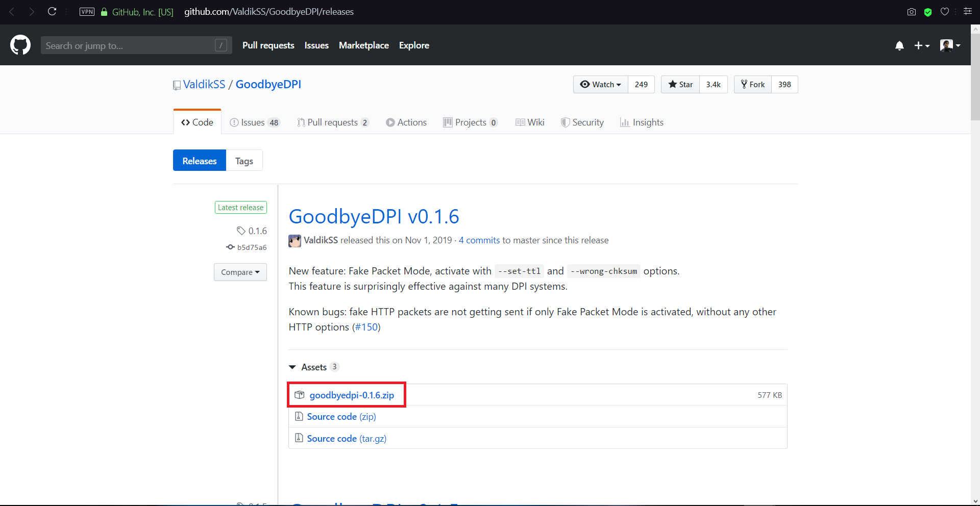980x506 pixels.
Task: Star the repository
Action: (x=680, y=85)
